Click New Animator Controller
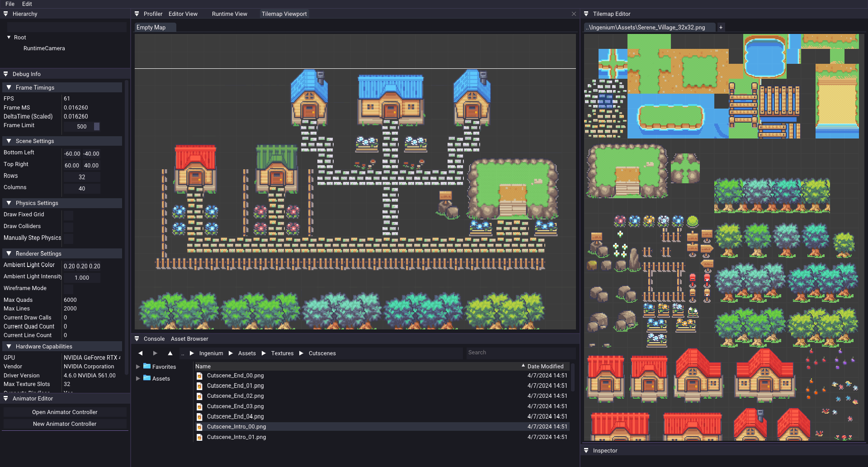The image size is (868, 467). [x=65, y=424]
